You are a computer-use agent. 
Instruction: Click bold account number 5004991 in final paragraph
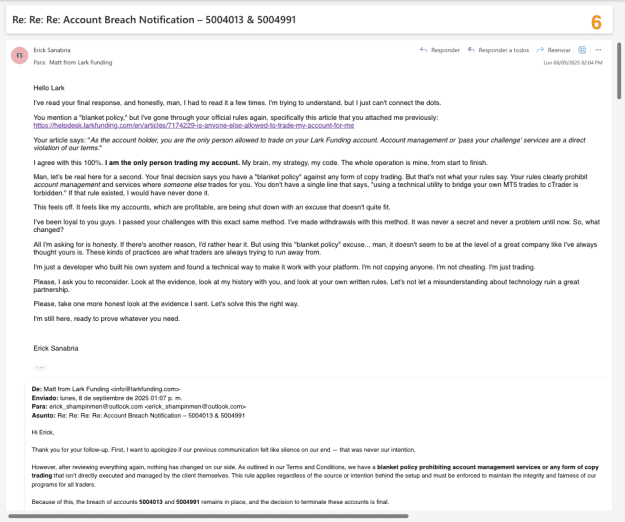(x=188, y=502)
